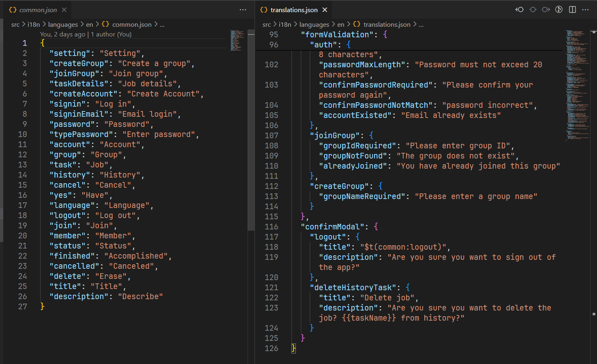This screenshot has width=597, height=364.
Task: Click the "Have" value on the yes line
Action: click(x=95, y=195)
